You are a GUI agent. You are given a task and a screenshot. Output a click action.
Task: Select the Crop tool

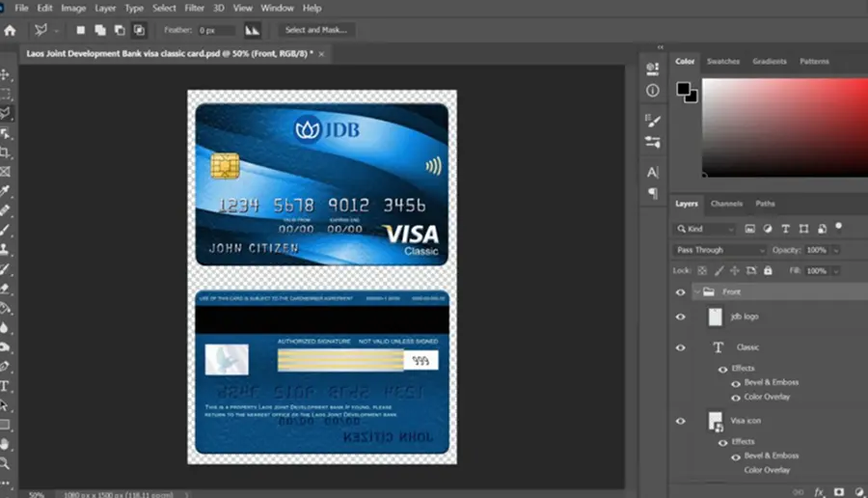point(5,152)
